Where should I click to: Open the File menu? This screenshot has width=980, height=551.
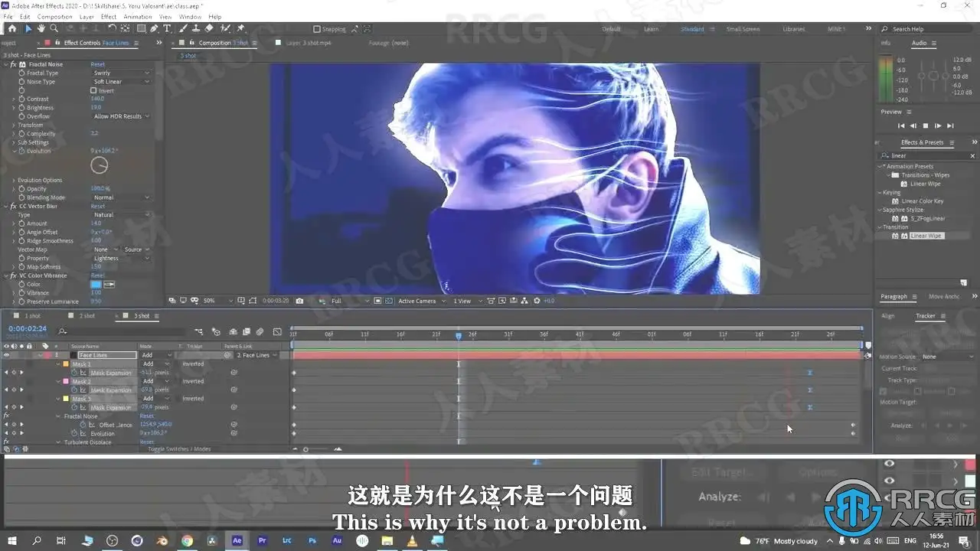click(8, 17)
